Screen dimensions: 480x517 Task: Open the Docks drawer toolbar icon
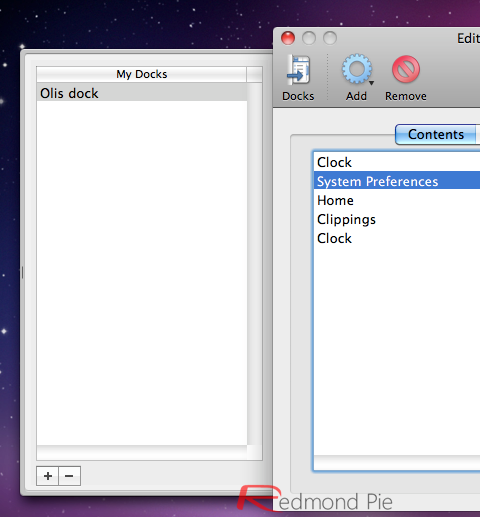[x=298, y=70]
